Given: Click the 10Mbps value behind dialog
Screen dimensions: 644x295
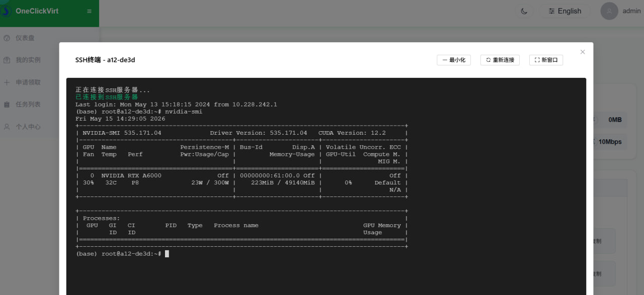Looking at the screenshot, I should [x=610, y=142].
